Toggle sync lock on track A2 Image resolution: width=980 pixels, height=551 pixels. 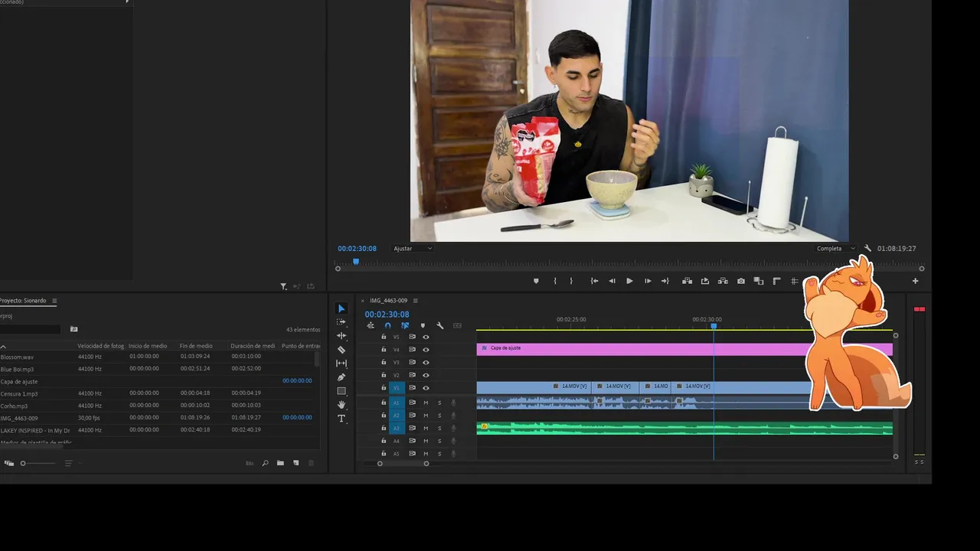(x=412, y=416)
